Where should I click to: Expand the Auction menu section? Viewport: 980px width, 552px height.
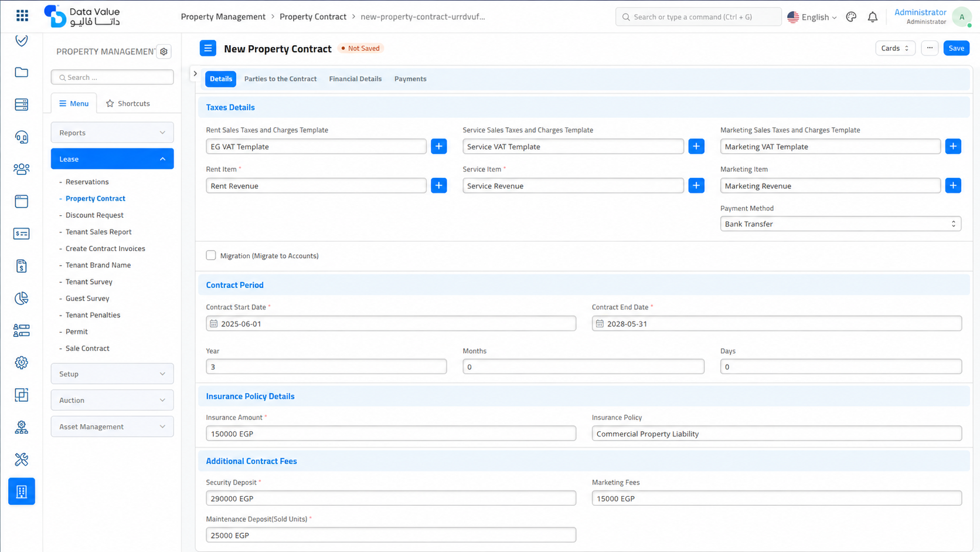click(x=113, y=400)
